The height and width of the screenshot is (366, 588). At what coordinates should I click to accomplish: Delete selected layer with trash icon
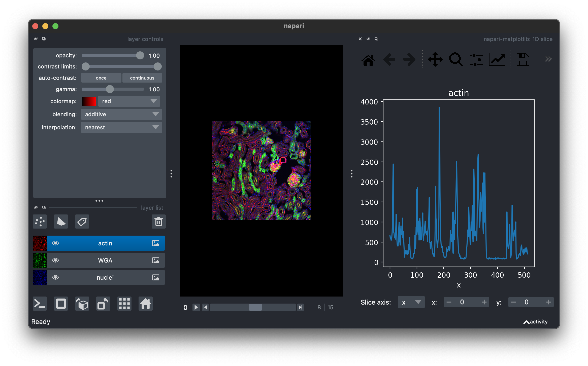[158, 222]
